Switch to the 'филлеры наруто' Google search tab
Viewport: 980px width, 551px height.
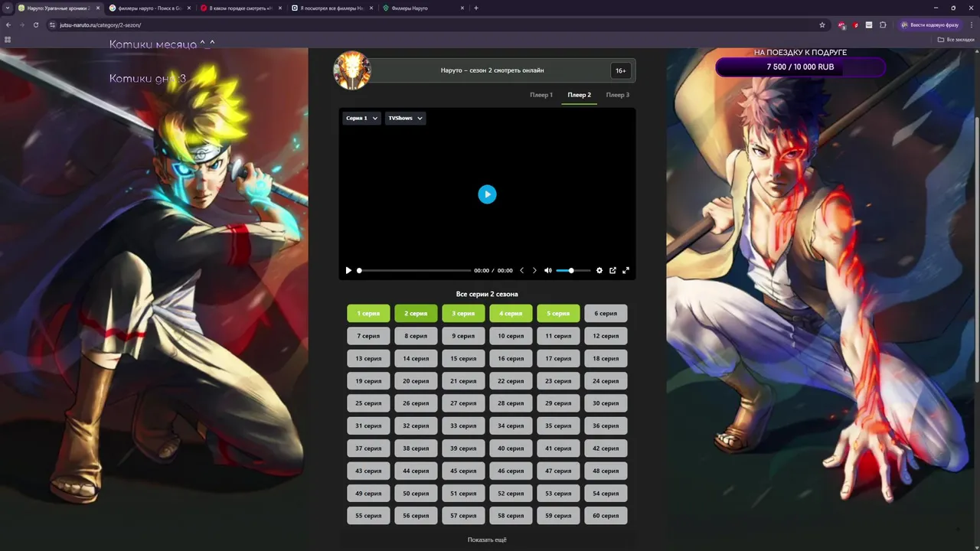click(x=149, y=8)
